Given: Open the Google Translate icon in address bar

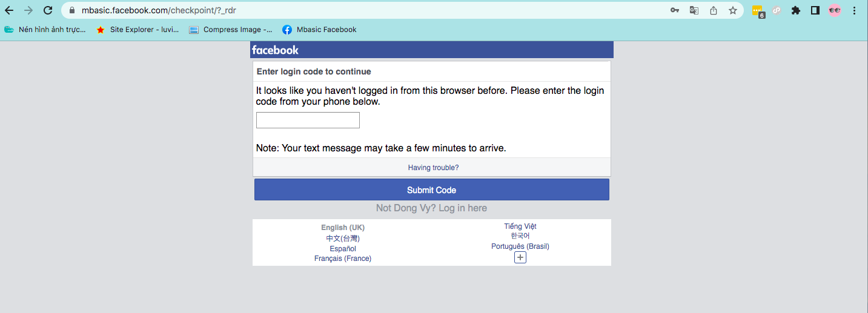Looking at the screenshot, I should click(x=694, y=10).
